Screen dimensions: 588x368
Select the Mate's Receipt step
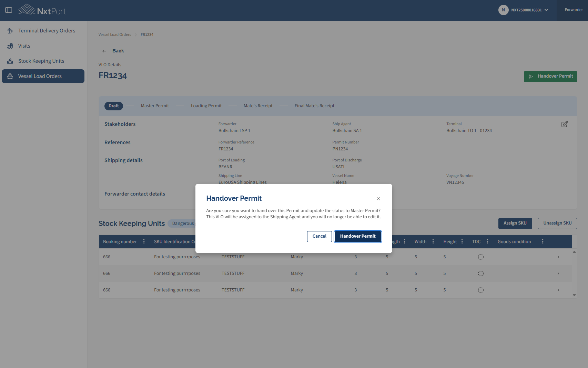pos(258,106)
